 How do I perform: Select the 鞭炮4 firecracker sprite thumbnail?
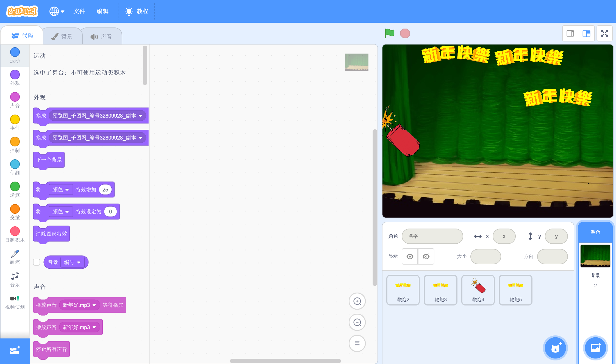(x=478, y=290)
